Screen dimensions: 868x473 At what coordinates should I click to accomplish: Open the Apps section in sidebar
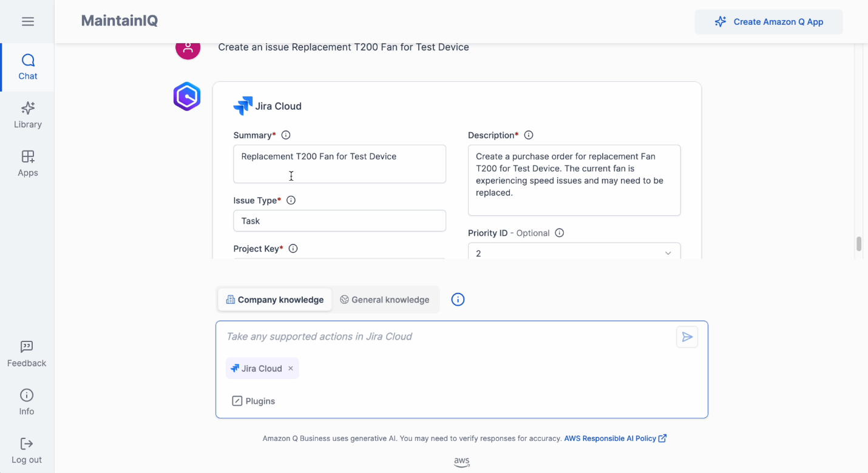(27, 164)
